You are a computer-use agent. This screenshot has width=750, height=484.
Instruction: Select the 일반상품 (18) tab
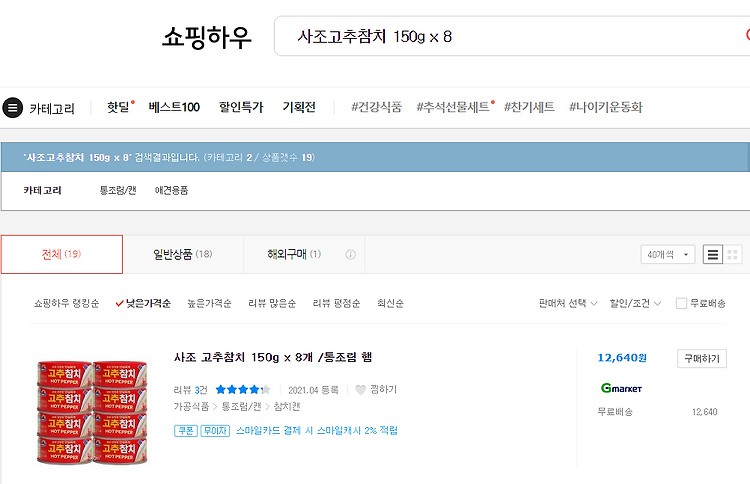183,254
